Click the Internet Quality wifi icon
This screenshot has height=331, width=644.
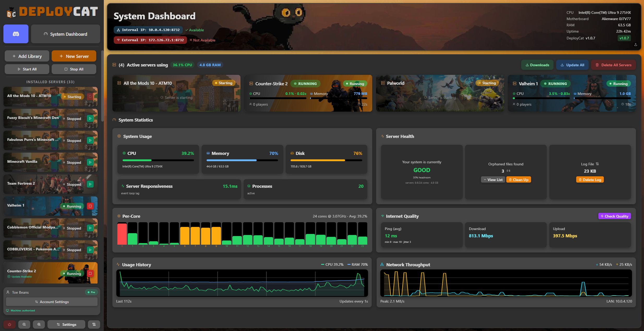click(382, 216)
